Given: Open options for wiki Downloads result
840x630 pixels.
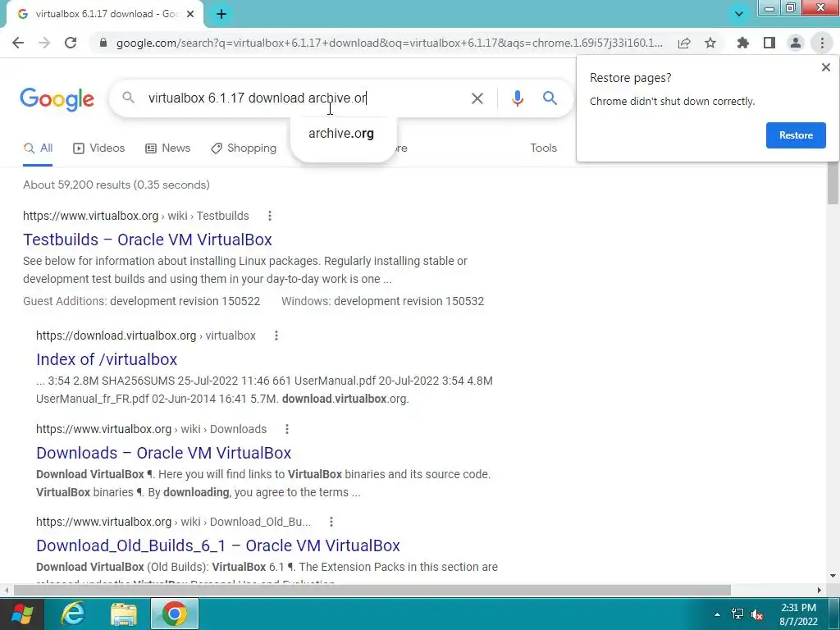Looking at the screenshot, I should coord(287,429).
